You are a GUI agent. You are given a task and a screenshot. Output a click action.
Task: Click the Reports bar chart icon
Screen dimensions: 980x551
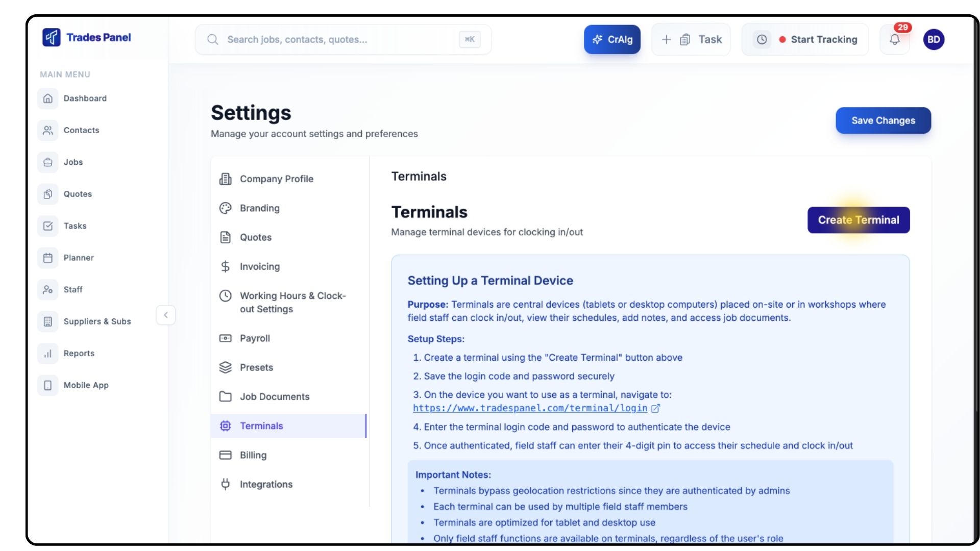tap(48, 354)
